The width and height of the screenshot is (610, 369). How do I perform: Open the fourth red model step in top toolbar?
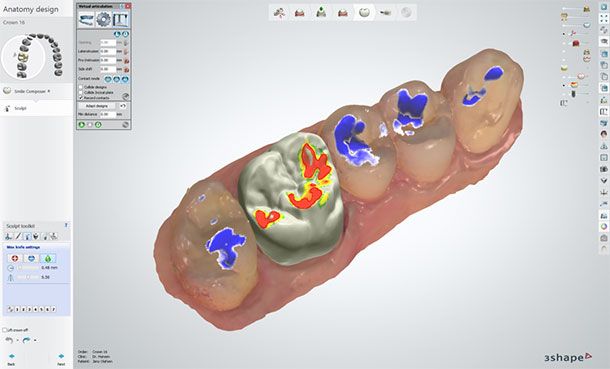pyautogui.click(x=343, y=12)
